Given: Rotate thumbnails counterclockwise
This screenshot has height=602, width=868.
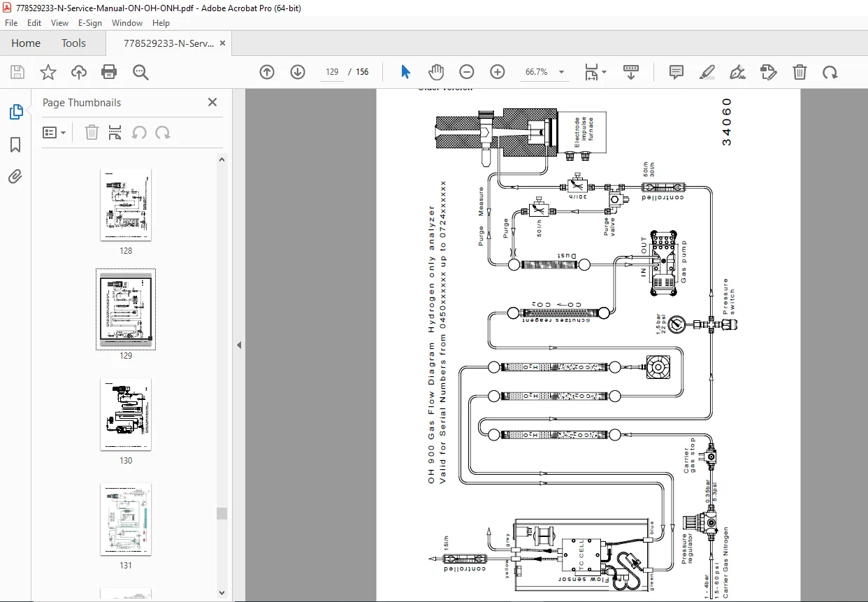Looking at the screenshot, I should [139, 132].
